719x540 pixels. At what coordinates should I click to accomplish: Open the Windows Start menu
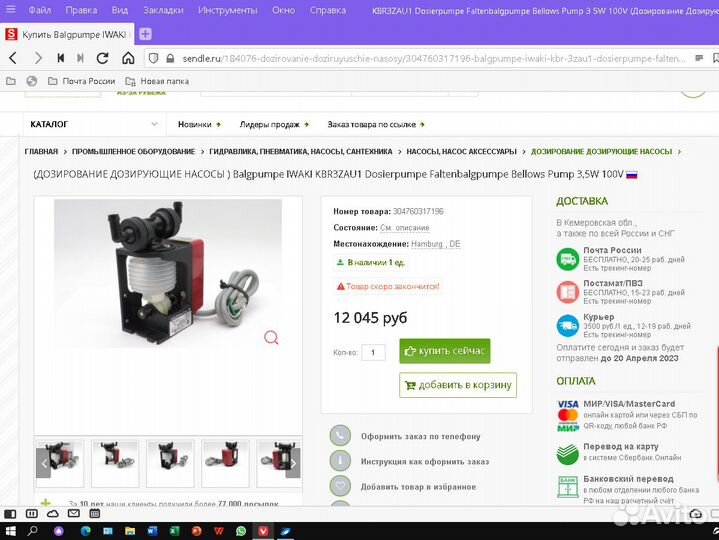pos(10,531)
